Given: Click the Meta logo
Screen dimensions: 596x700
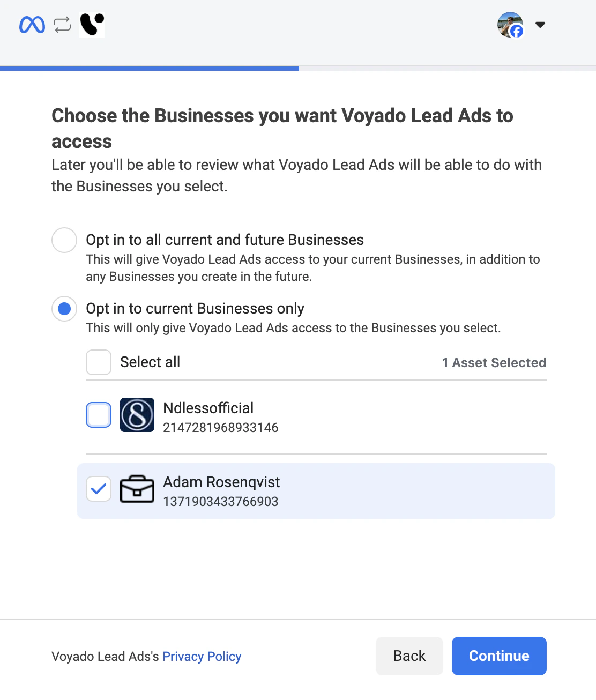Looking at the screenshot, I should (x=32, y=24).
